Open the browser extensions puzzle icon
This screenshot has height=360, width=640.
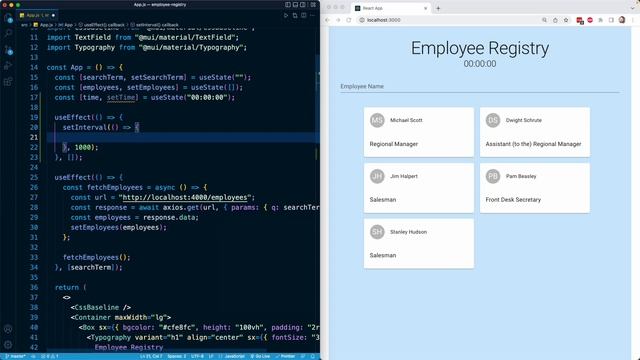[x=600, y=20]
